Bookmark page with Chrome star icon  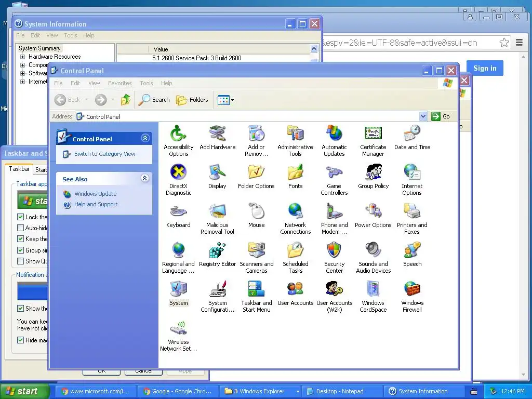pyautogui.click(x=504, y=43)
